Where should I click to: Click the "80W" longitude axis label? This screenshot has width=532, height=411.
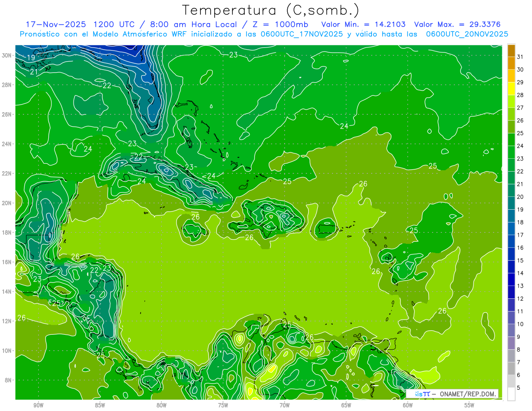point(161,405)
